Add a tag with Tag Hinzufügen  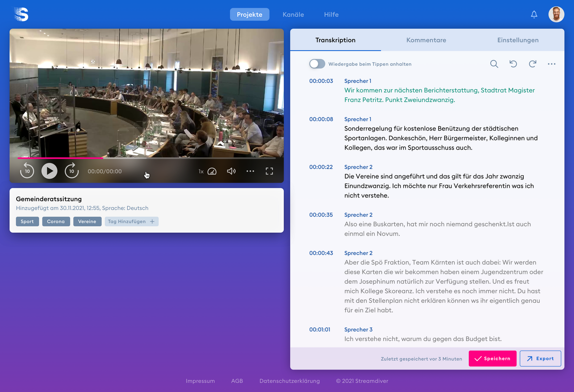pyautogui.click(x=132, y=221)
